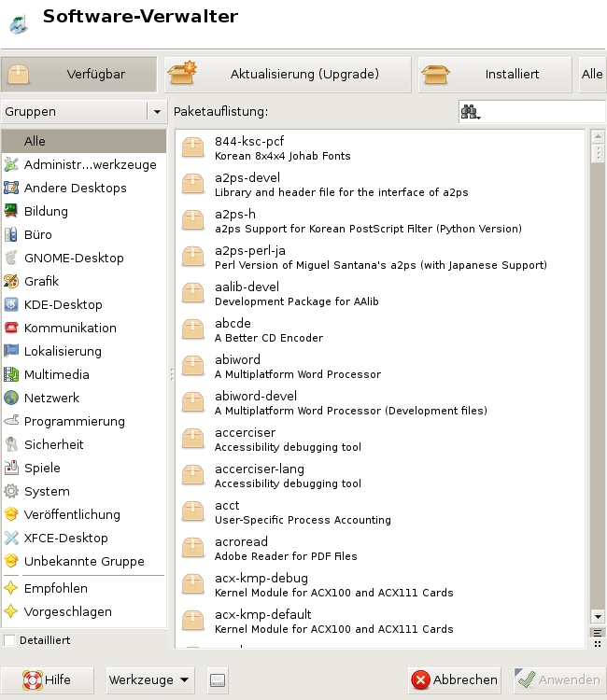Click the small keyboard button beside Werkzeuge
Viewport: 607px width, 700px height.
(x=218, y=680)
